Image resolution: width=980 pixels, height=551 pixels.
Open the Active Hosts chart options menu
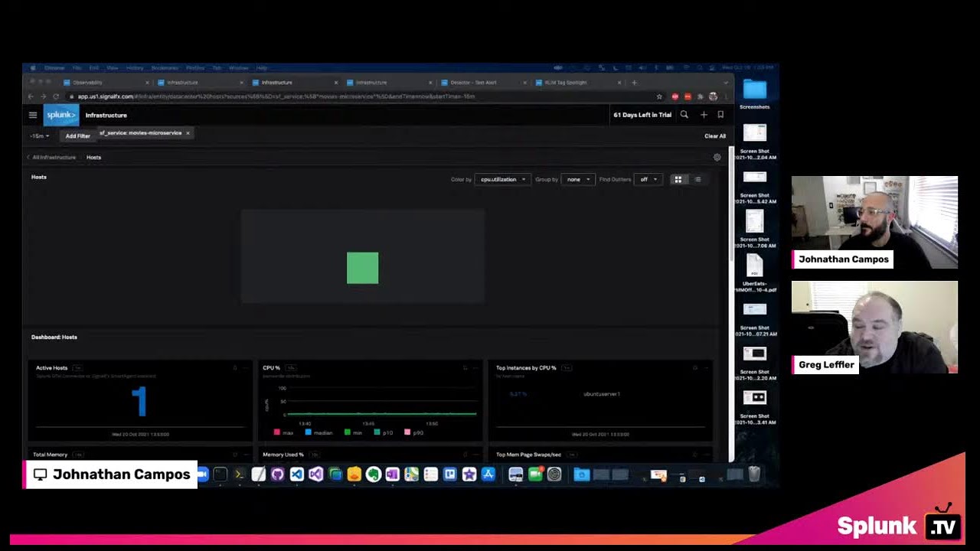point(245,368)
